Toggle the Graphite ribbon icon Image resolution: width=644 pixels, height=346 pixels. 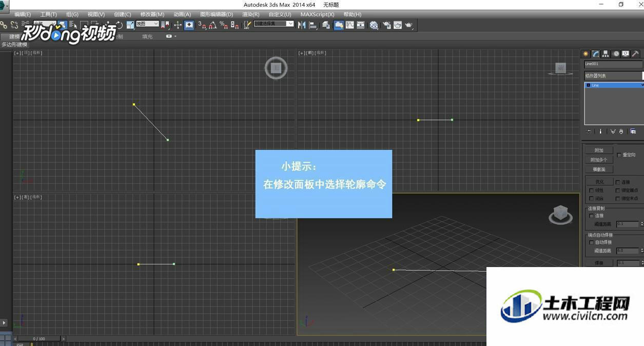click(339, 25)
